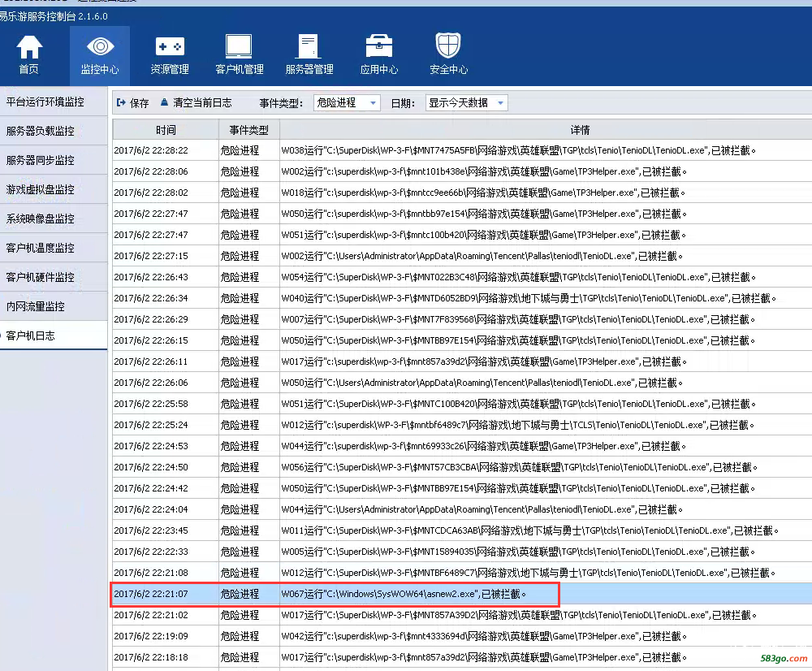The height and width of the screenshot is (671, 812).
Task: Select the log row at 22:28:02
Action: (x=462, y=193)
